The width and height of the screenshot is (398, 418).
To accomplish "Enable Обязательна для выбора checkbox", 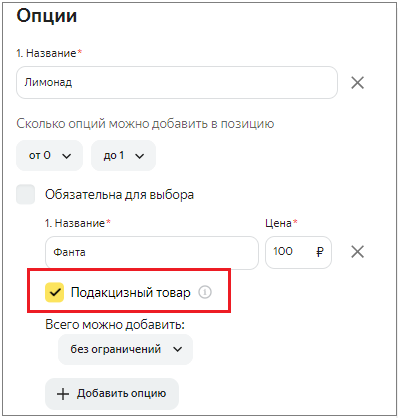I will pos(26,194).
